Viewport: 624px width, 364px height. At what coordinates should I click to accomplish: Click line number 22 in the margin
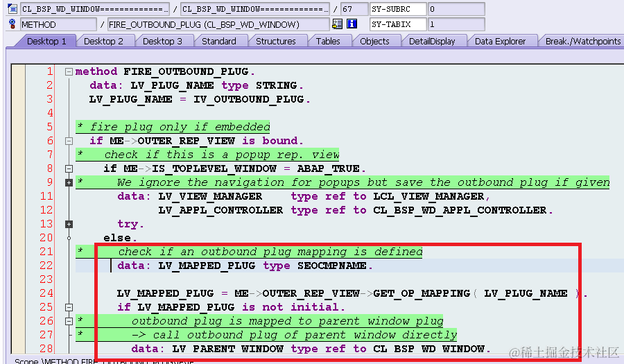tap(46, 266)
